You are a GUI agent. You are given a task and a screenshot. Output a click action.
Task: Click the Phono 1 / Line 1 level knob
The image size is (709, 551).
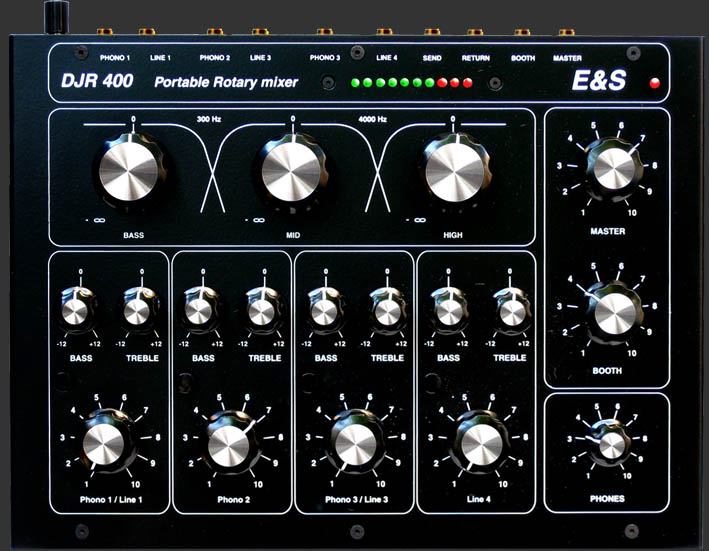point(104,443)
